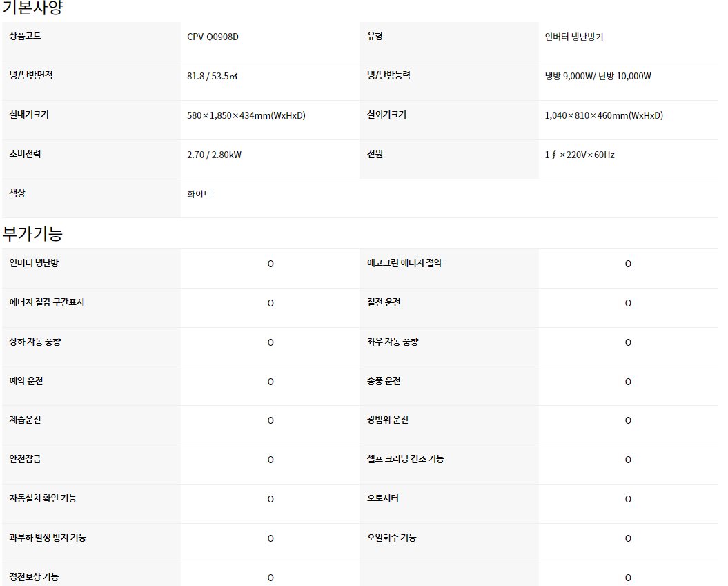The width and height of the screenshot is (728, 586).
Task: Click the O mark for 셀프 크리닝 건조 기능
Action: click(628, 460)
